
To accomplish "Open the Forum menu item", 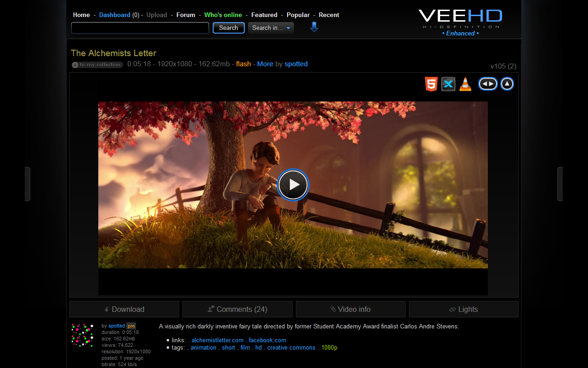I will tap(186, 15).
